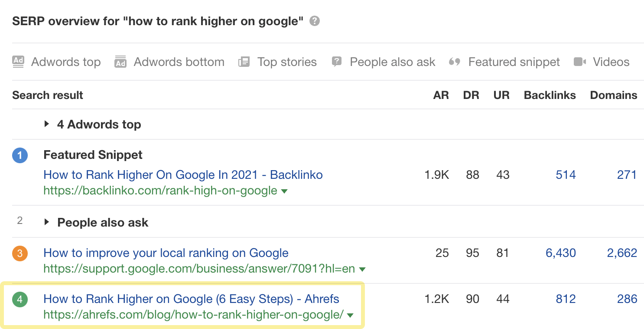Expand the 4 Adwords top row

[x=47, y=125]
